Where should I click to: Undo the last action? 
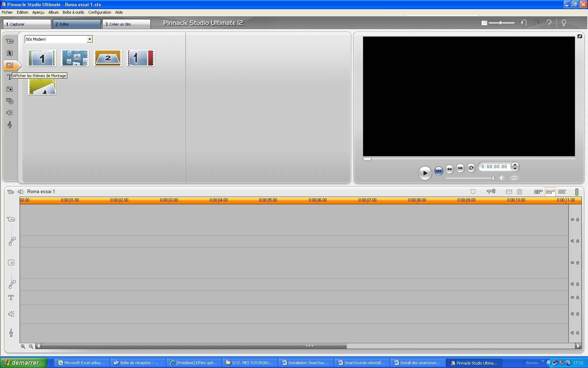click(524, 23)
